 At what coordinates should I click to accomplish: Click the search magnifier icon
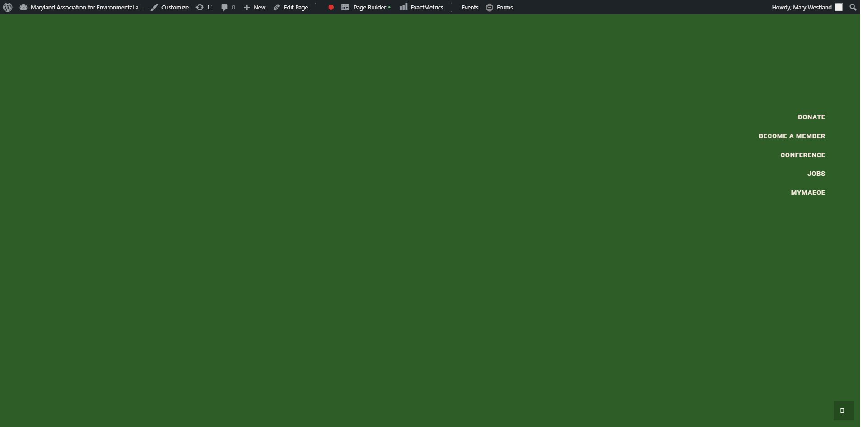[853, 7]
